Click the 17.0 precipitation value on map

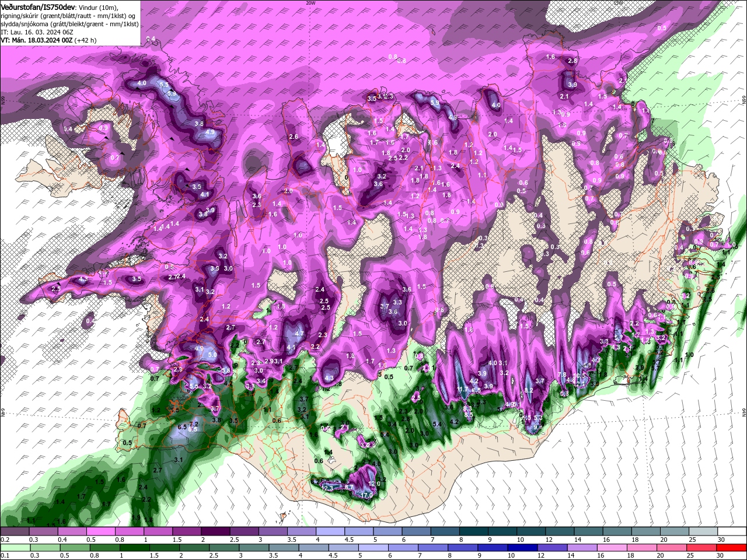click(x=366, y=495)
